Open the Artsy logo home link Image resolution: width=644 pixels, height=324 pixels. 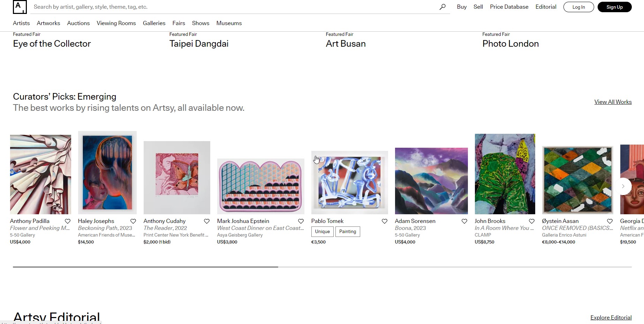(x=20, y=7)
